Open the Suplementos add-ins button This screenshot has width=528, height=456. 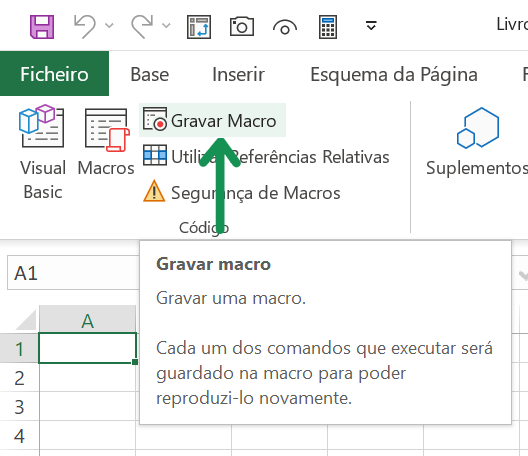pos(477,142)
